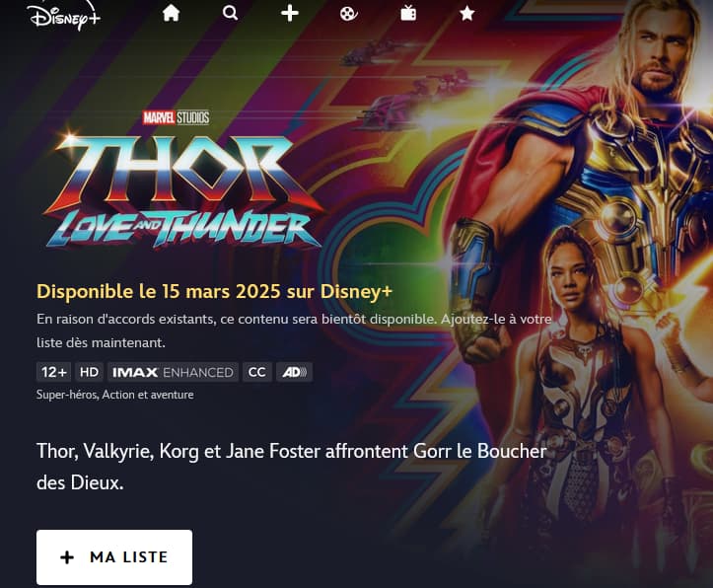Add title with MA LISTE button
This screenshot has width=713, height=588.
pyautogui.click(x=114, y=557)
